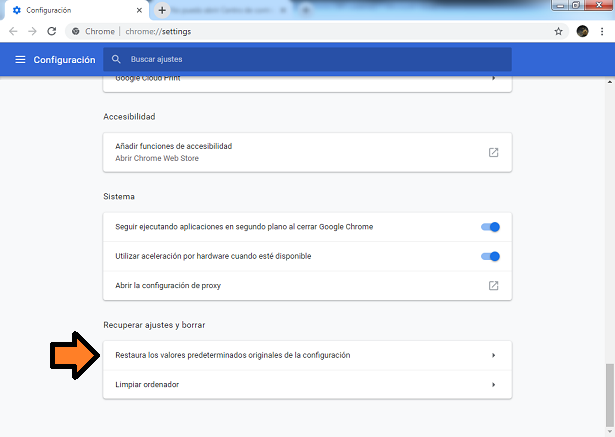Image resolution: width=615 pixels, height=437 pixels.
Task: Click the Recuperar ajustes y borrar heading
Action: [x=154, y=325]
